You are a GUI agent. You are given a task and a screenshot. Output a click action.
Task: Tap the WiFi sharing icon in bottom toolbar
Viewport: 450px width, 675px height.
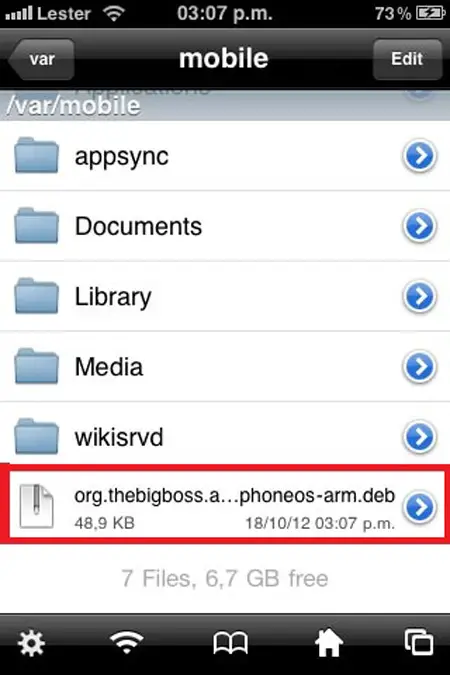pyautogui.click(x=127, y=642)
